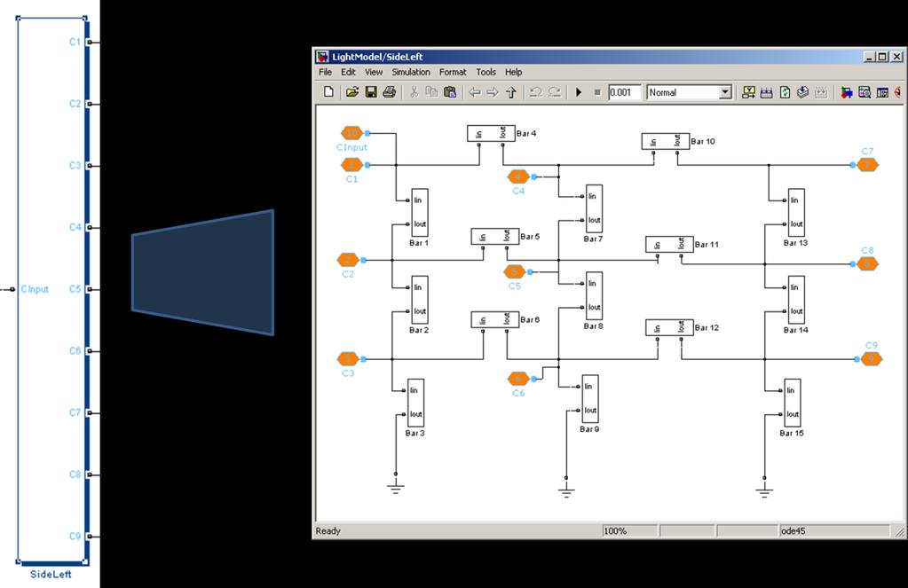Select the Bar 12 block
The image size is (908, 588).
(x=669, y=327)
